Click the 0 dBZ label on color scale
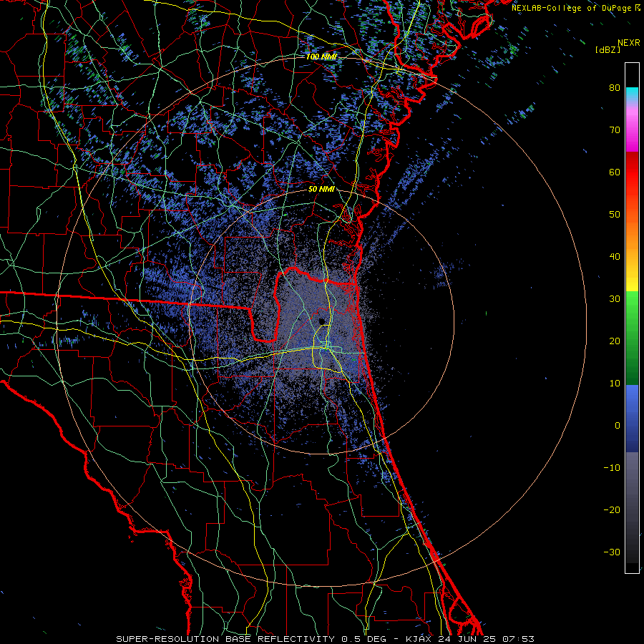Screen dimensions: 644x644 point(618,426)
